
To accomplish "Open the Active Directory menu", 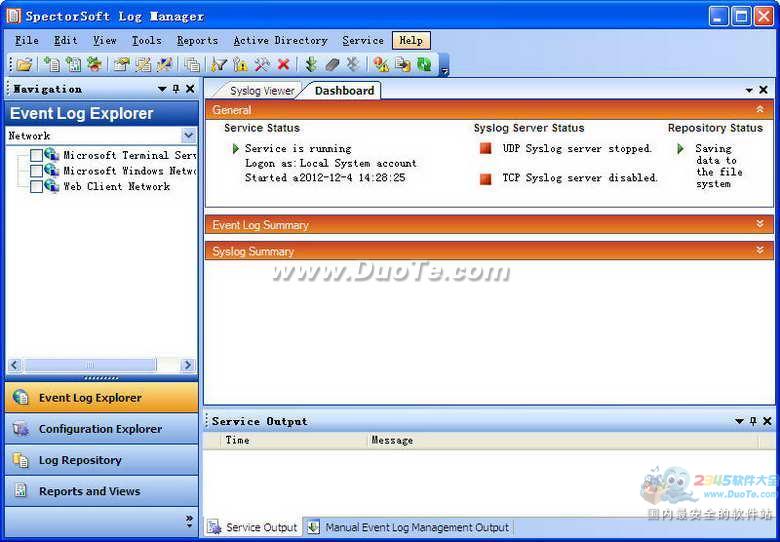I will [281, 40].
